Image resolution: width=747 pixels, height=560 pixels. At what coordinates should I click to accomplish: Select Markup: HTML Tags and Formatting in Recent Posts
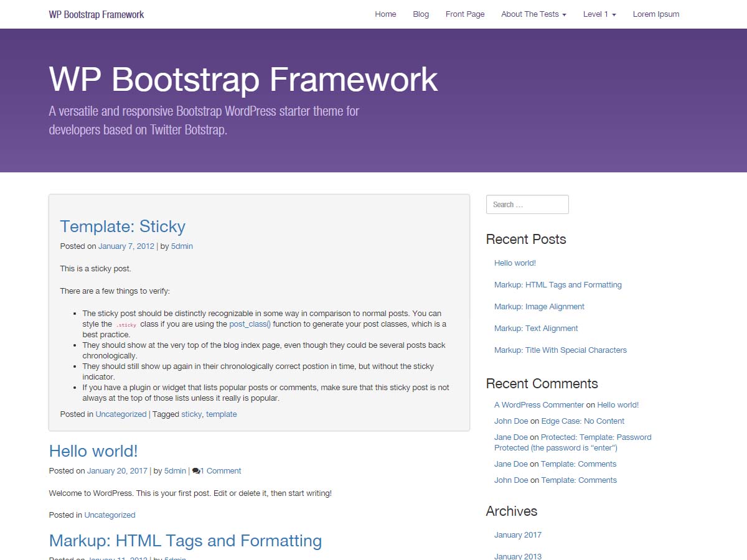click(x=558, y=285)
